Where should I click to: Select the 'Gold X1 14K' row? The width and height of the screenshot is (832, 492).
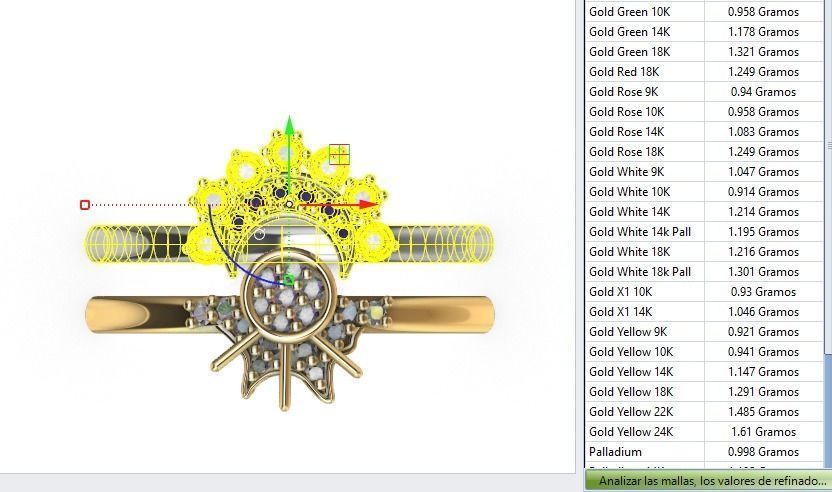[x=704, y=312]
